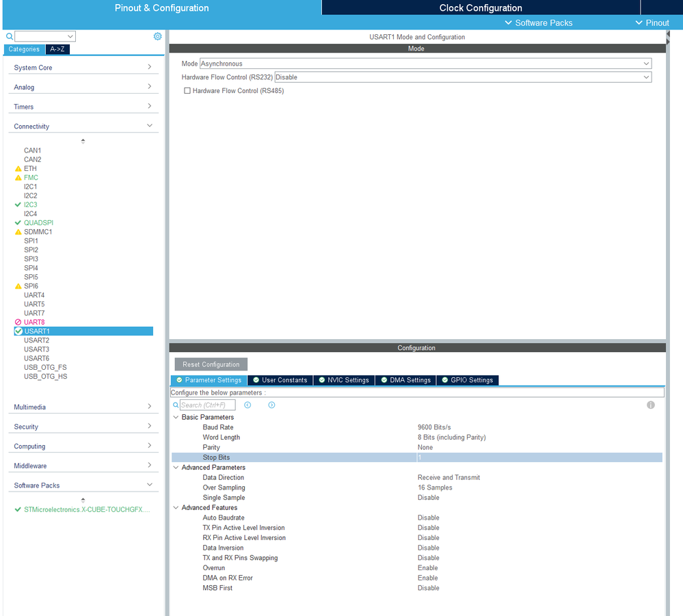Select the Parameter Settings tab

tap(209, 380)
